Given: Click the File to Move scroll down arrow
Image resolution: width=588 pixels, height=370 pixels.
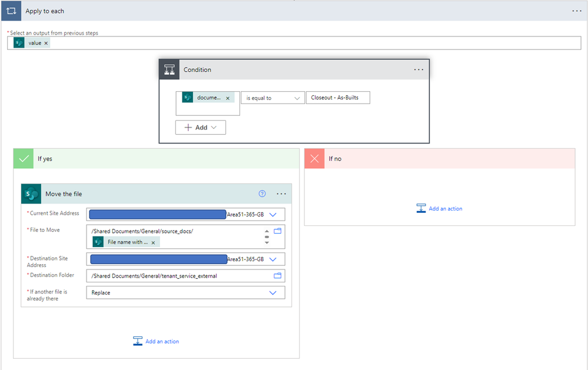Looking at the screenshot, I should click(x=267, y=242).
